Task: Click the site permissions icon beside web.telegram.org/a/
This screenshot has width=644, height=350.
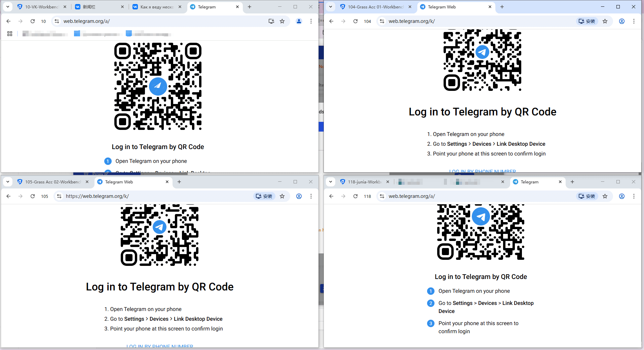Action: tap(57, 21)
